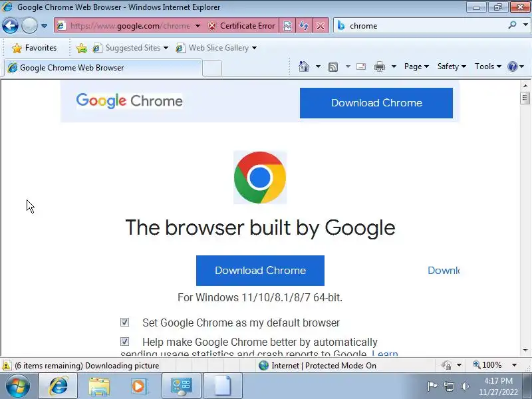Open Windows Explorer folder on the taskbar

pos(99,386)
